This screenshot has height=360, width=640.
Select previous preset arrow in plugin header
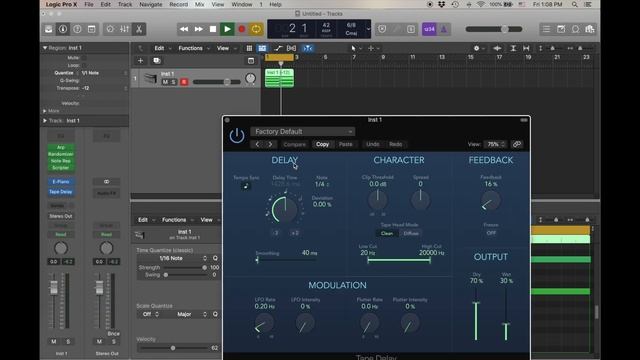257,144
